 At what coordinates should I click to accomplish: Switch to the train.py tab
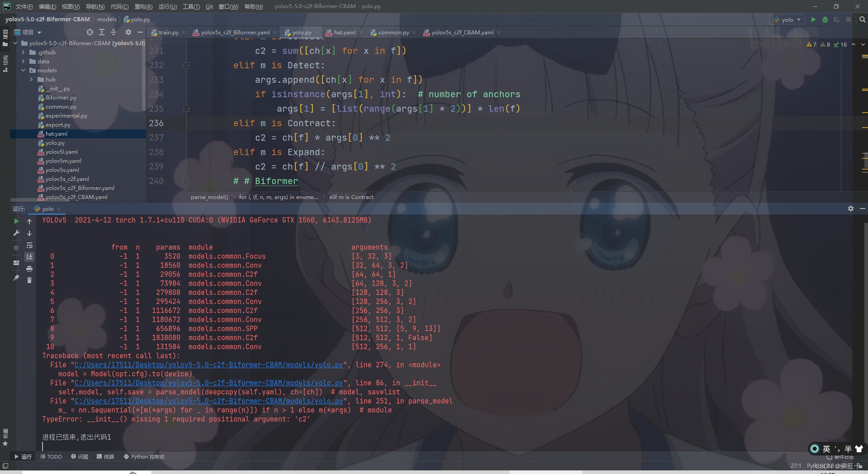pyautogui.click(x=166, y=32)
